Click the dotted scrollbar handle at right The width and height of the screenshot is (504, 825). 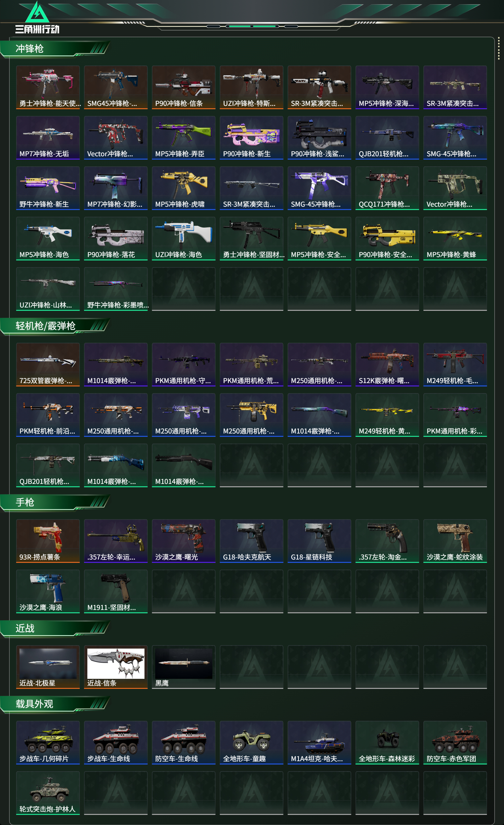[x=499, y=49]
